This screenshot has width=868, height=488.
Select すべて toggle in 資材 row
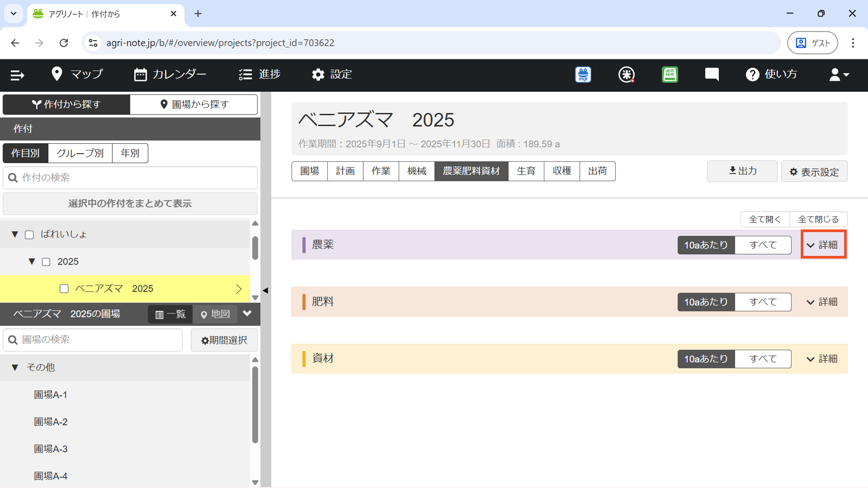point(763,359)
